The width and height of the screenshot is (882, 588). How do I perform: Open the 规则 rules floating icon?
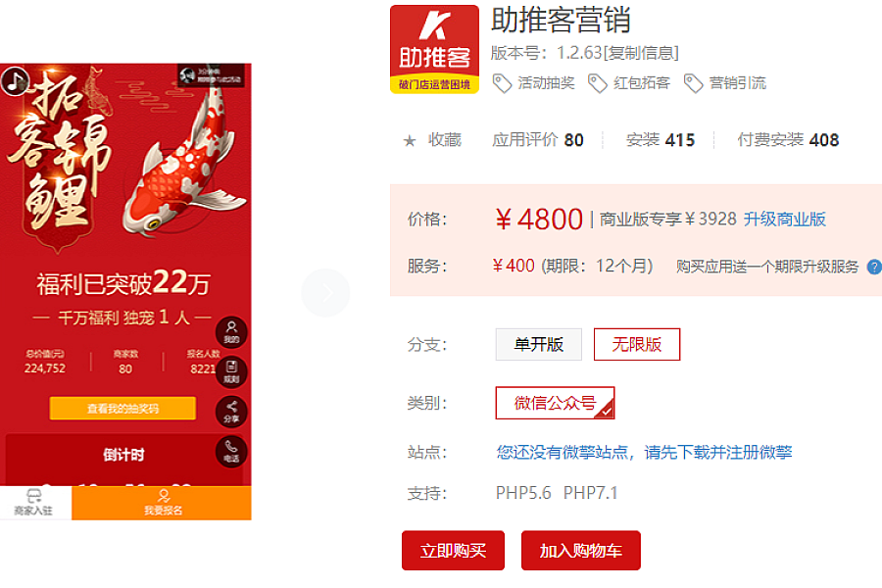[231, 372]
